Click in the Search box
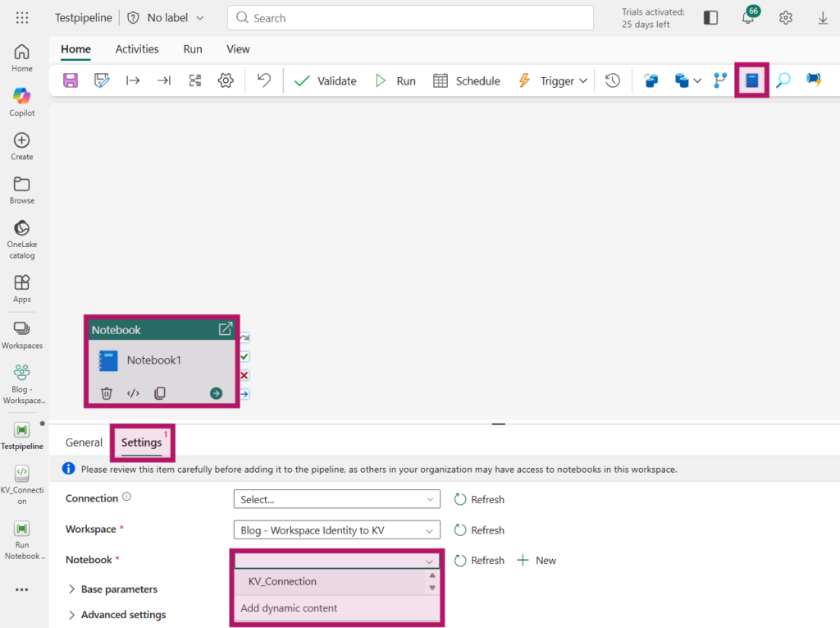840x628 pixels. tap(410, 18)
